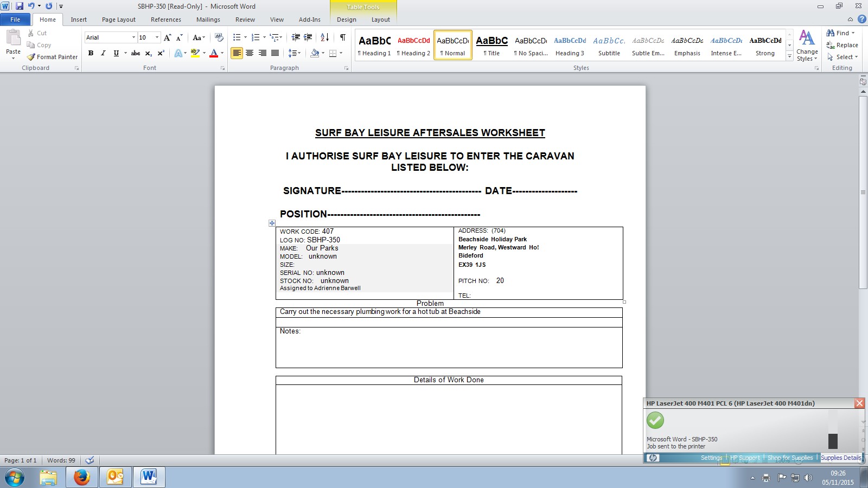868x488 pixels.
Task: Toggle Underline formatting
Action: (116, 53)
